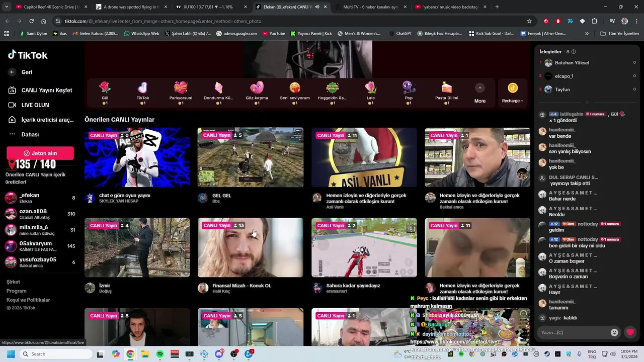Open the İzmir live stream thumbnail
This screenshot has height=362, width=644.
tap(137, 247)
